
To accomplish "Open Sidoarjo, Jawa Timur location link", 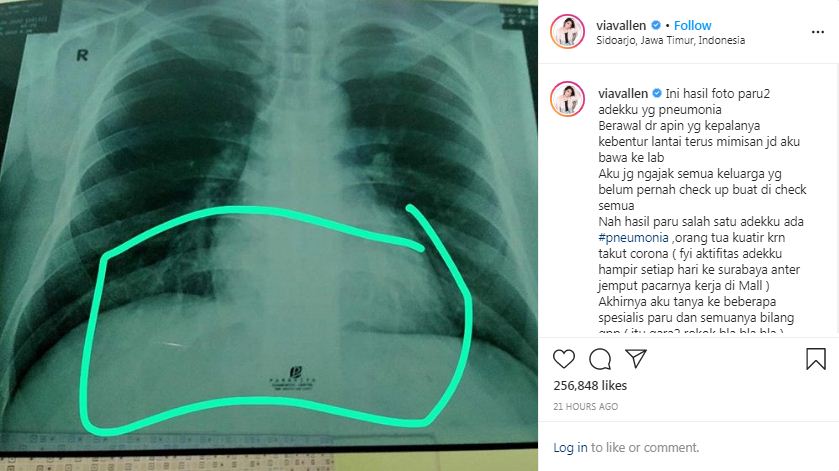I will (670, 40).
